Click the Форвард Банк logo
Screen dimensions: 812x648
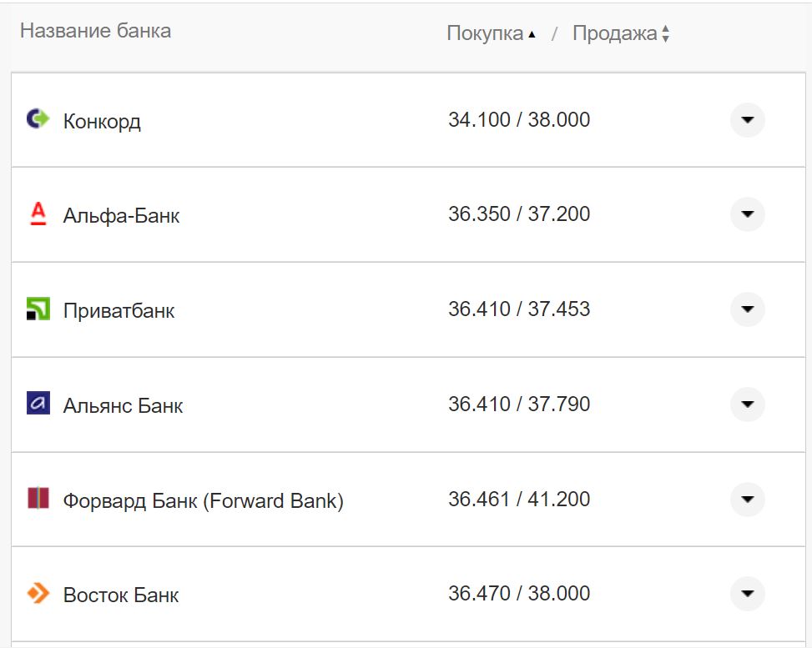click(x=37, y=500)
